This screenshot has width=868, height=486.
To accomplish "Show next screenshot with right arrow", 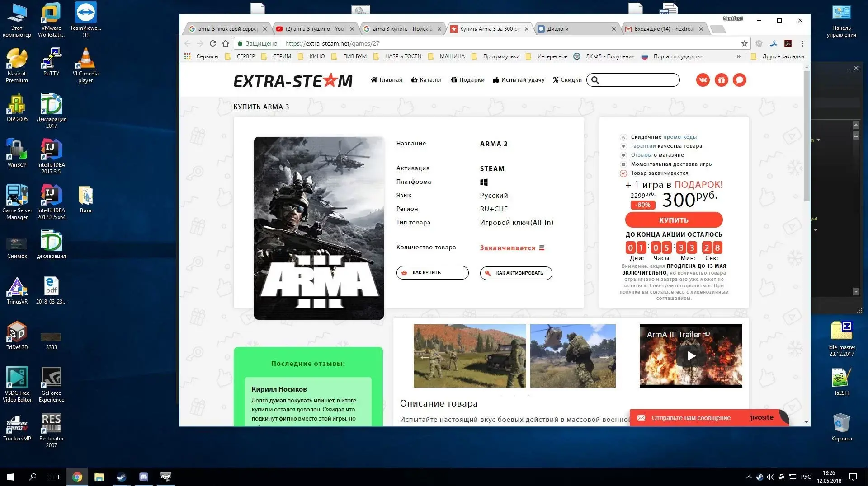I will [604, 357].
